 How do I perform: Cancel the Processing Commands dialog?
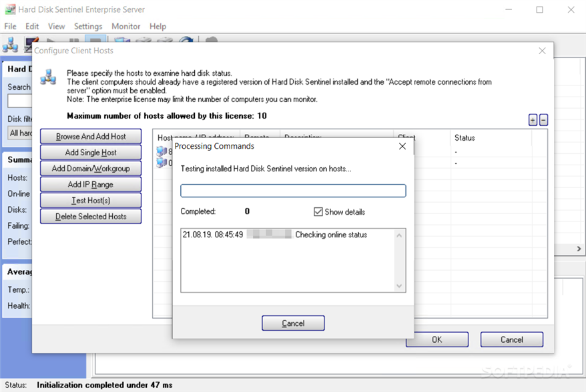[293, 323]
